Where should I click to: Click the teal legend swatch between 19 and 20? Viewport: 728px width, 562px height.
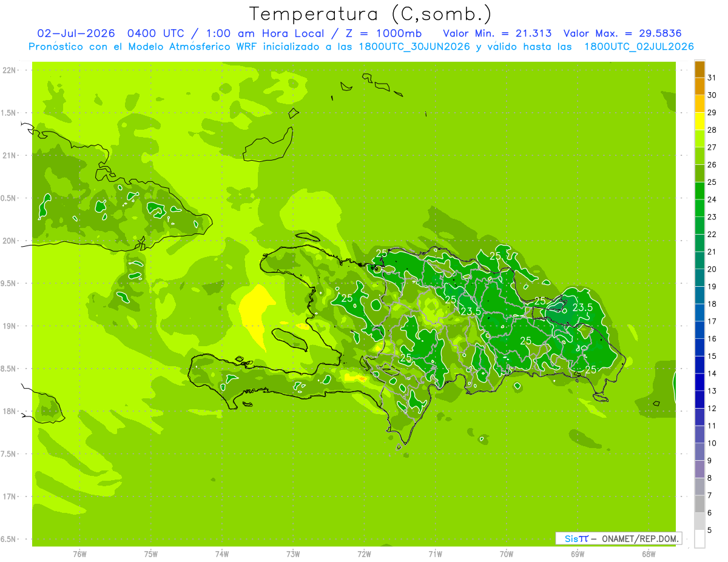coord(699,278)
